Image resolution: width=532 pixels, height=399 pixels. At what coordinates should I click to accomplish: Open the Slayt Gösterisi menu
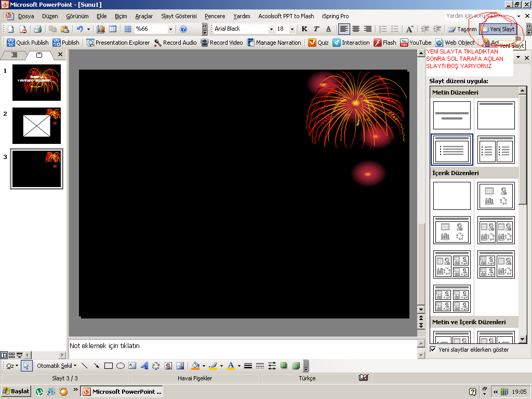click(x=179, y=16)
